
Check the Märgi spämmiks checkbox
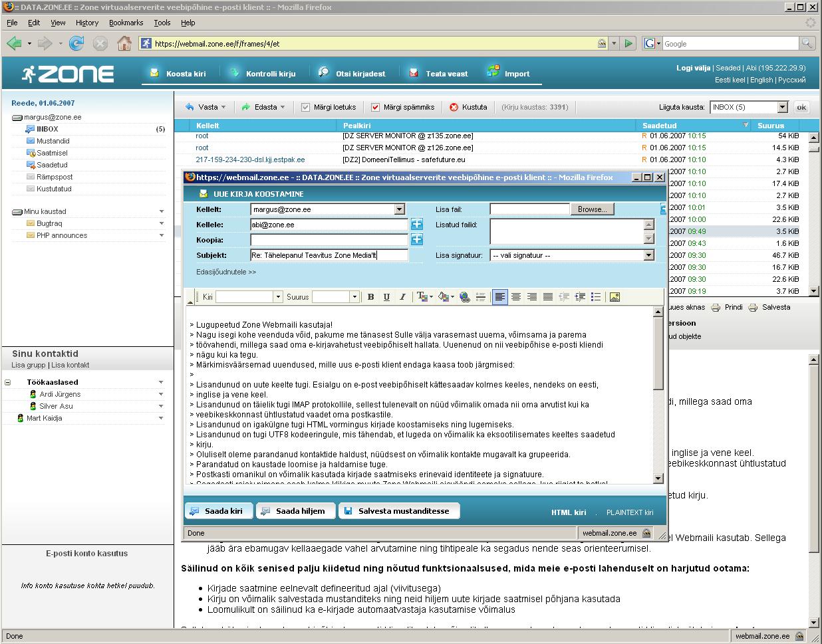tap(375, 107)
